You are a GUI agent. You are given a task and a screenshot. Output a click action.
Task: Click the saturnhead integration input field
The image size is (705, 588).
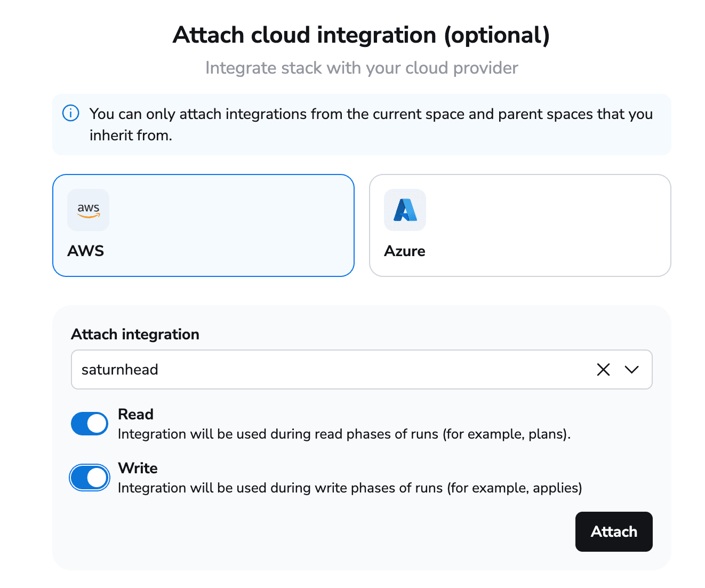click(x=362, y=369)
